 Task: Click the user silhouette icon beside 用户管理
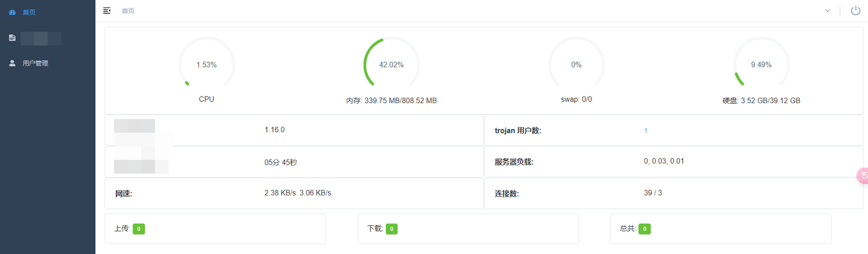[x=12, y=63]
